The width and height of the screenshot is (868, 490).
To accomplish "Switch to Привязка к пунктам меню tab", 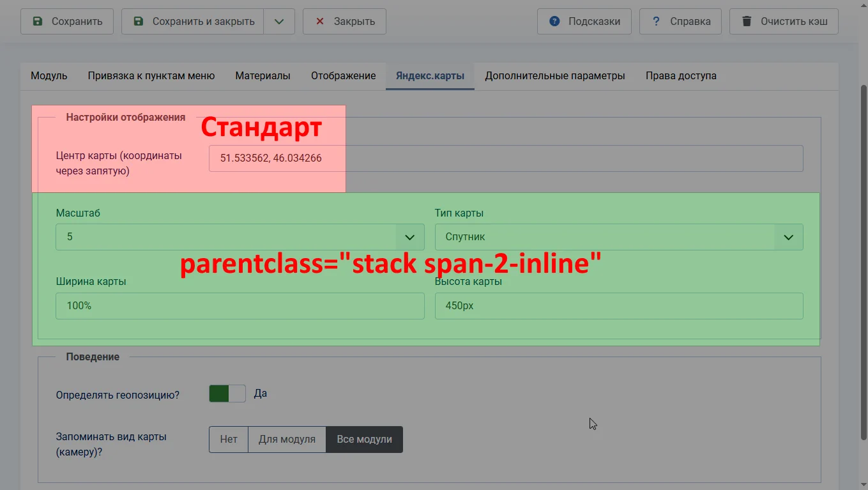I will point(151,75).
